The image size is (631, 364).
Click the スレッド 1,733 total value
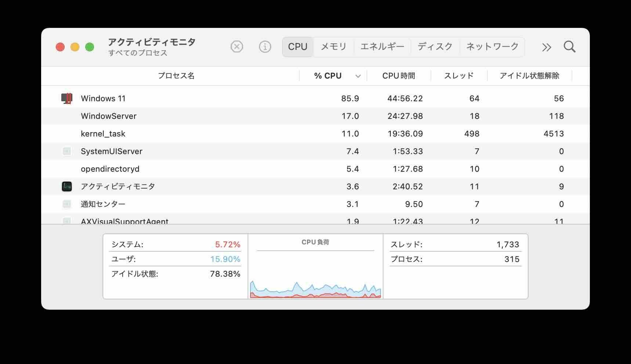[508, 244]
